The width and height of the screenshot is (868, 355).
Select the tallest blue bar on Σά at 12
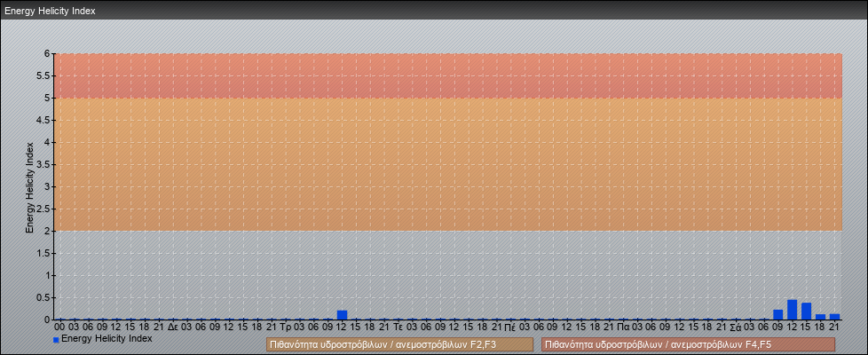pos(793,310)
